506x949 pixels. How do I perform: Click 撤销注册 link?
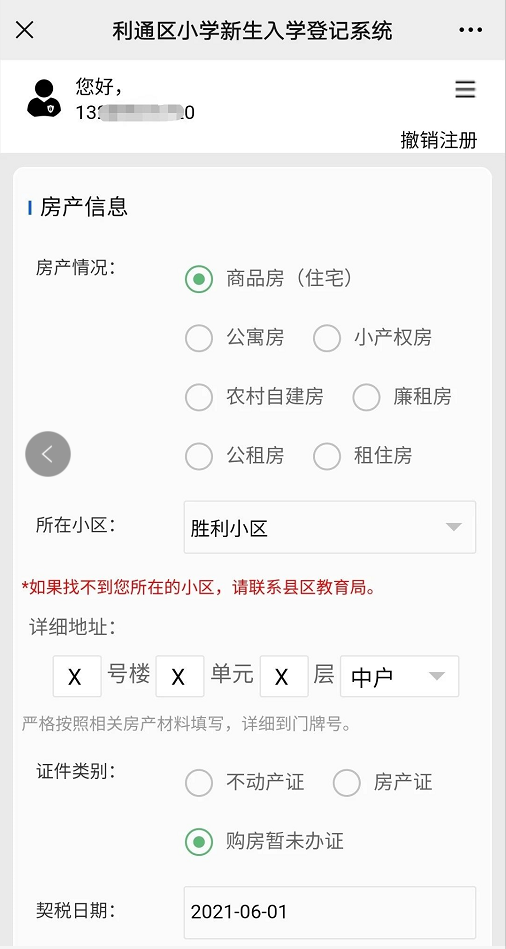pos(439,140)
